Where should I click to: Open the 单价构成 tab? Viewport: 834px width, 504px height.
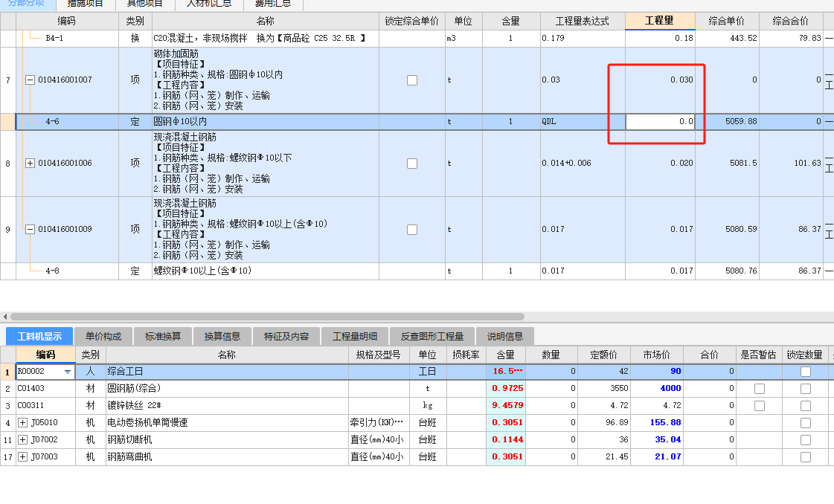point(103,336)
